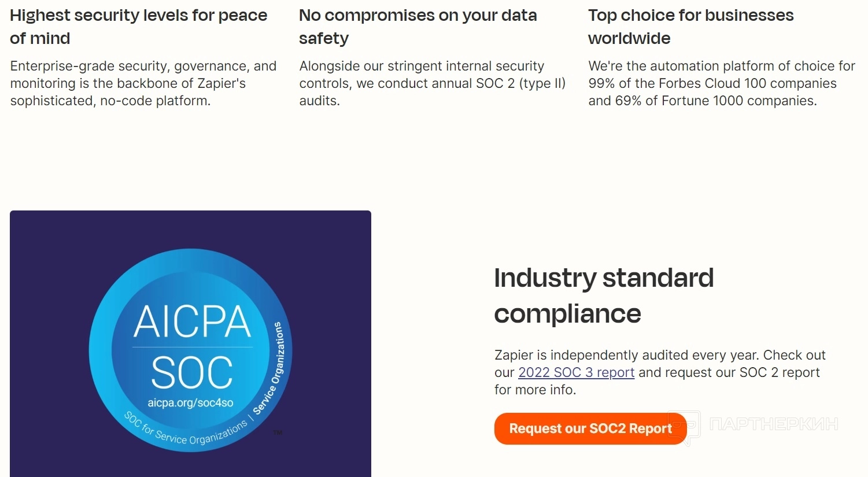The height and width of the screenshot is (477, 868).
Task: Click the Forbes Cloud 100 paragraph
Action: (x=721, y=83)
